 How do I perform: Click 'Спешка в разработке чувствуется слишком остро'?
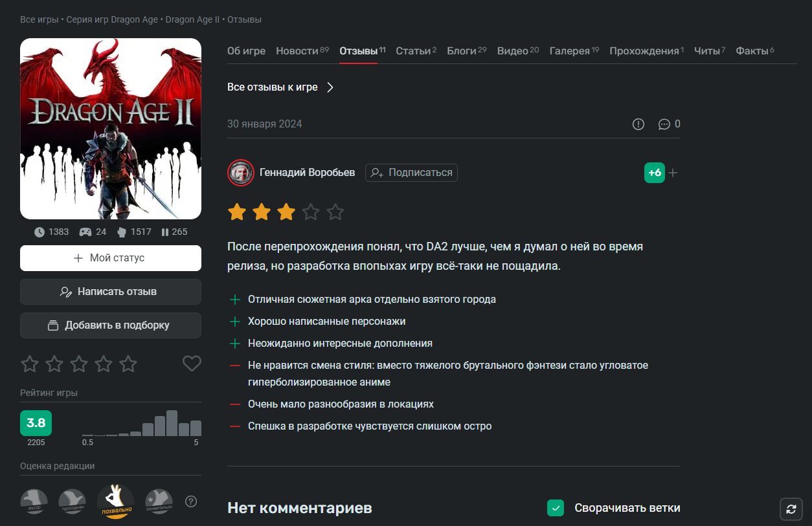point(370,426)
